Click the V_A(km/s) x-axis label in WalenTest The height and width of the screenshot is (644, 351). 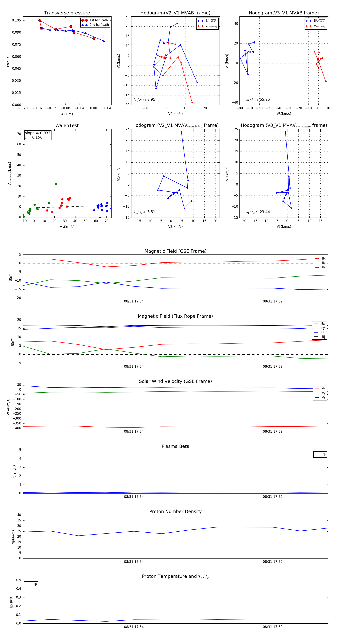(x=67, y=227)
